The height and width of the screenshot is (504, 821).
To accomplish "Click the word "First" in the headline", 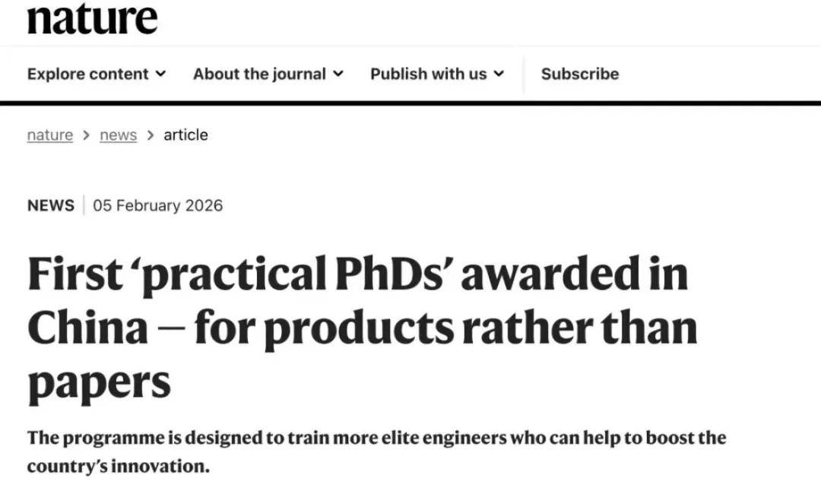I will click(74, 273).
